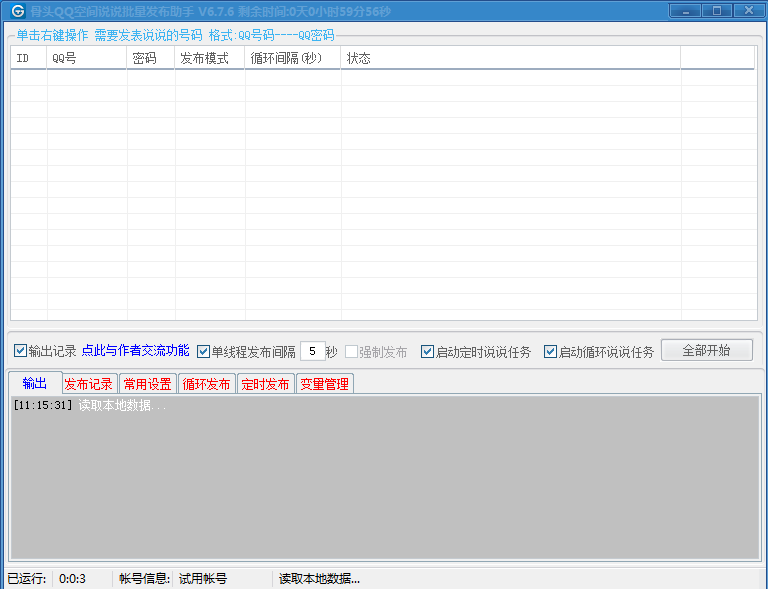
Task: Click the 状态 column header
Action: pos(510,58)
